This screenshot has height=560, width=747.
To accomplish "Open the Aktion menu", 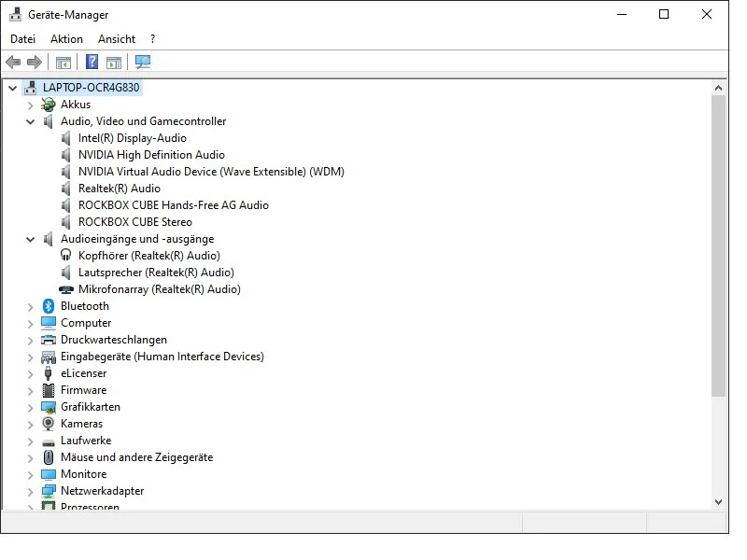I will point(66,39).
